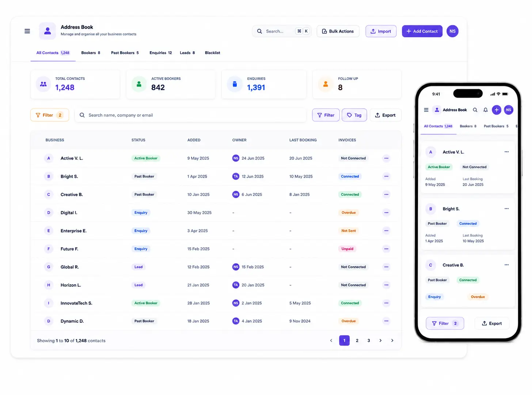Click the header Search field
The image size is (532, 395).
click(281, 31)
